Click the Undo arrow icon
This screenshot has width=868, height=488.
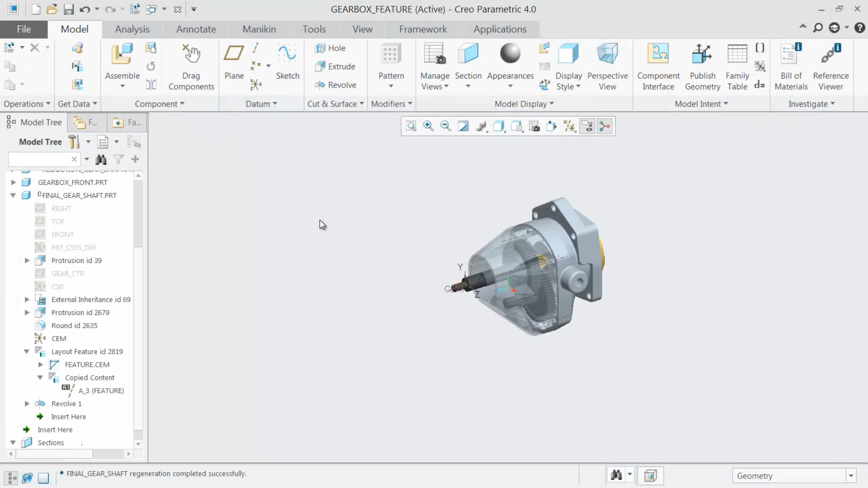click(85, 9)
